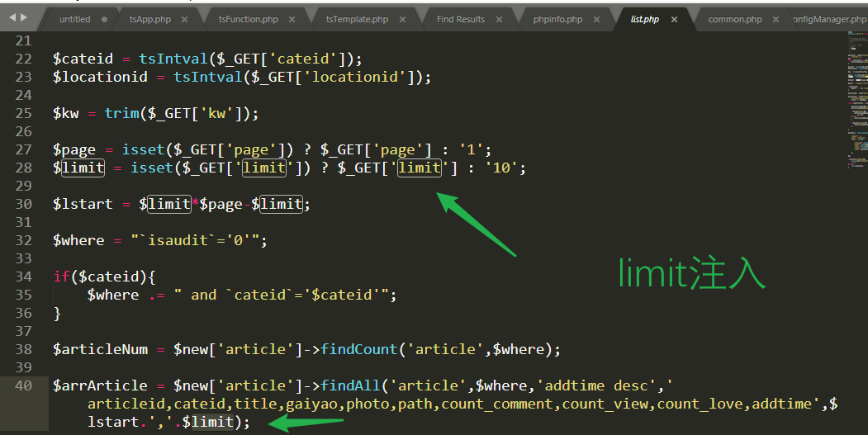Open the Find Results tab

pos(461,19)
